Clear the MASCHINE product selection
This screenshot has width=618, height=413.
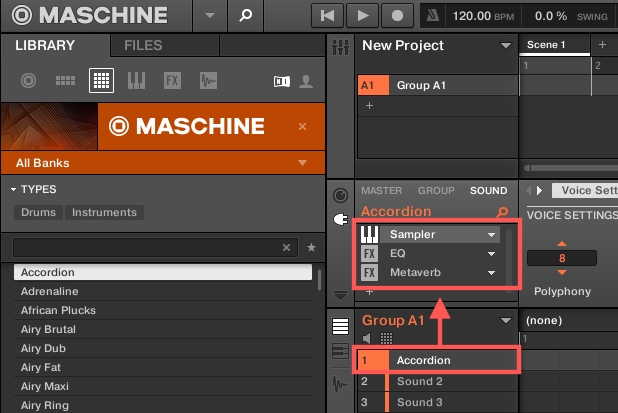click(302, 127)
